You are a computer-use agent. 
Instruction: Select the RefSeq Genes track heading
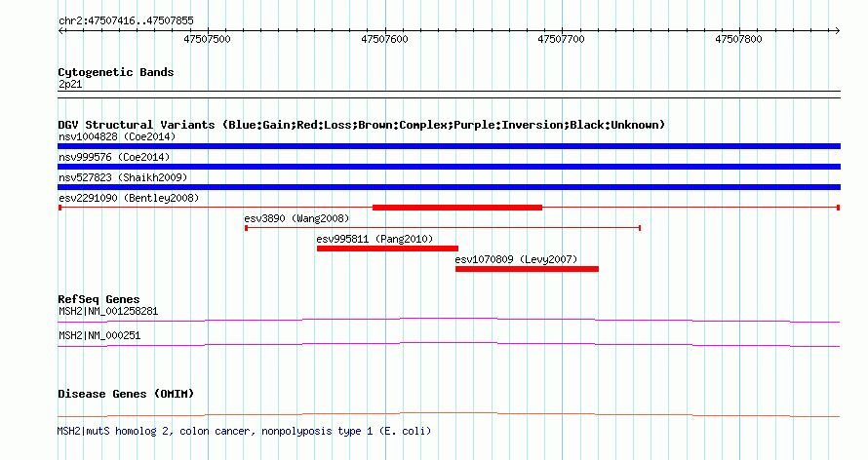click(99, 299)
